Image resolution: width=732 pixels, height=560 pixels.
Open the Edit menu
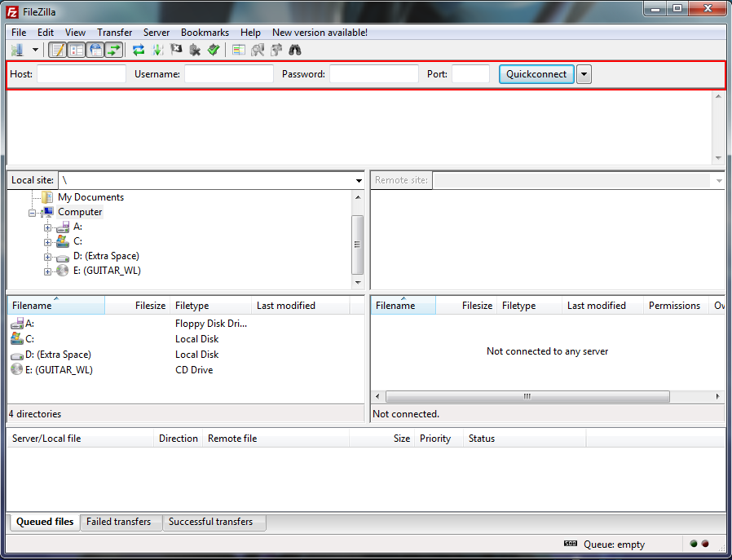[x=46, y=33]
